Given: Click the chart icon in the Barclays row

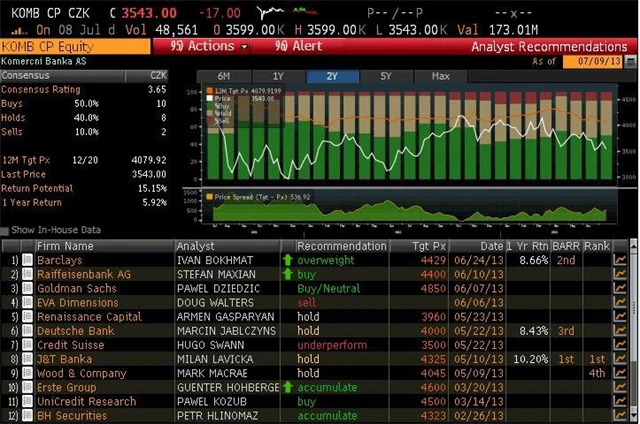Looking at the screenshot, I should pyautogui.click(x=622, y=260).
